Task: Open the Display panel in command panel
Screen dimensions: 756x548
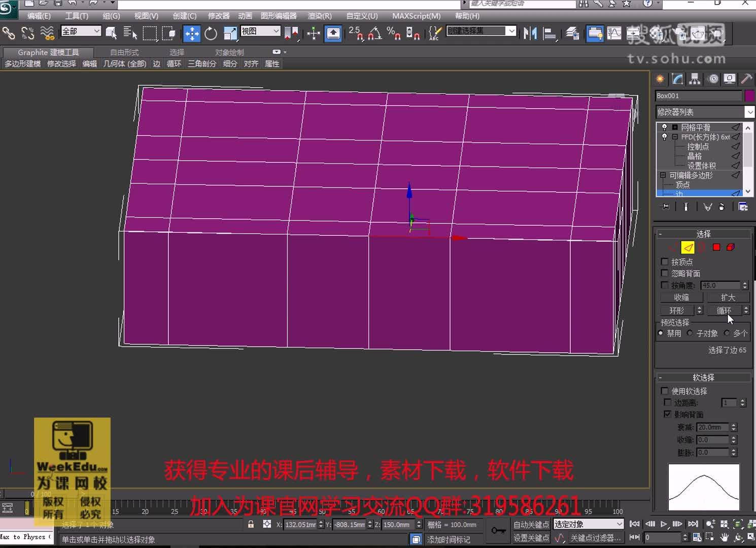Action: (730, 79)
